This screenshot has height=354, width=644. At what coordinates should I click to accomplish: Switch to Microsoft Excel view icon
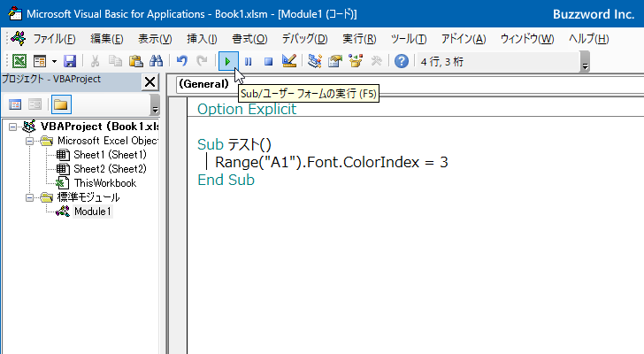[x=19, y=62]
